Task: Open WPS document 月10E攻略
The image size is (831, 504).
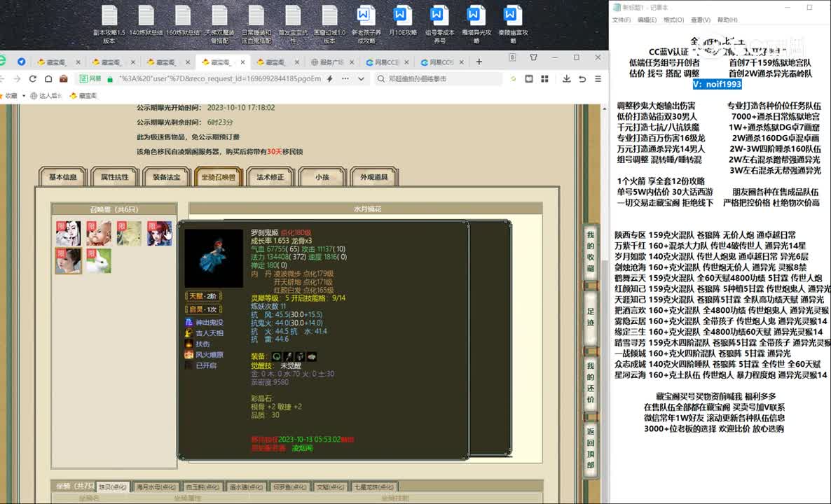Action: tap(403, 21)
